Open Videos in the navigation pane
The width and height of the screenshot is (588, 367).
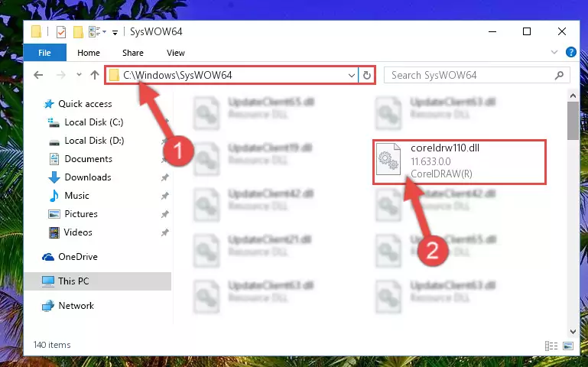[78, 232]
